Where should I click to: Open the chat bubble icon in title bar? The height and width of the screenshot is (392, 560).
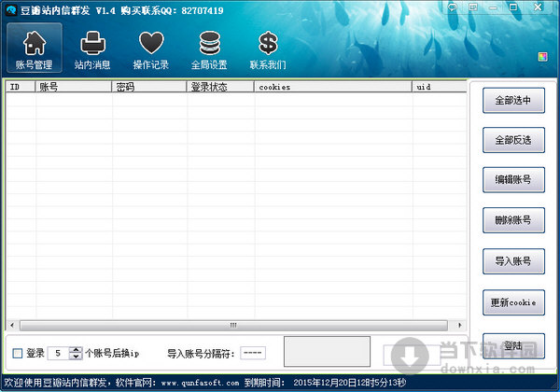click(453, 7)
